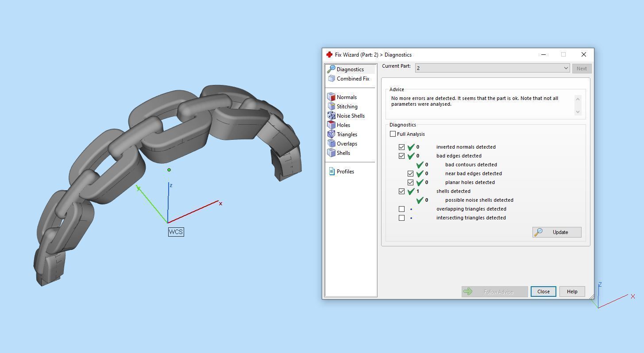
Task: Uncheck bad edges detected checkbox
Action: click(401, 156)
